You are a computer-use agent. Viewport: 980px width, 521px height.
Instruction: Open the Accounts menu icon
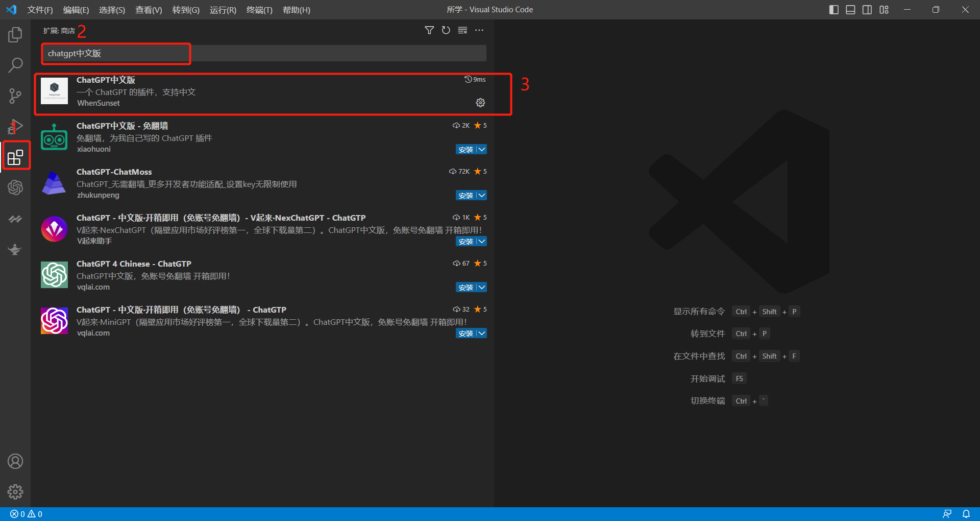tap(15, 461)
